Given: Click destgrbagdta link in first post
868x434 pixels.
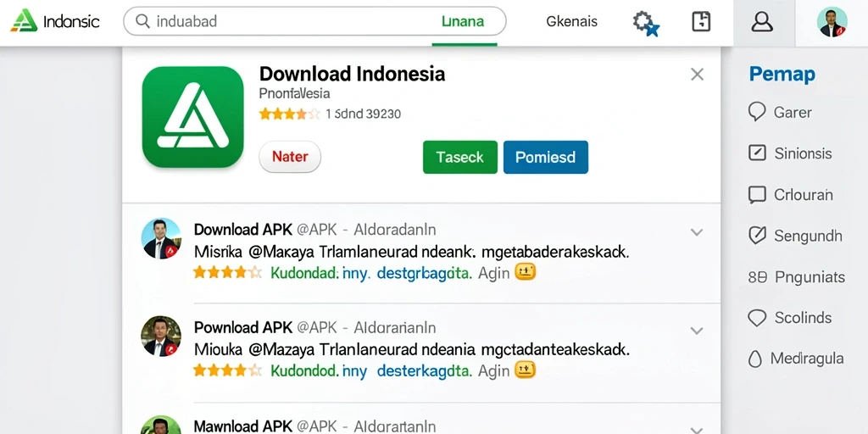Looking at the screenshot, I should [425, 273].
